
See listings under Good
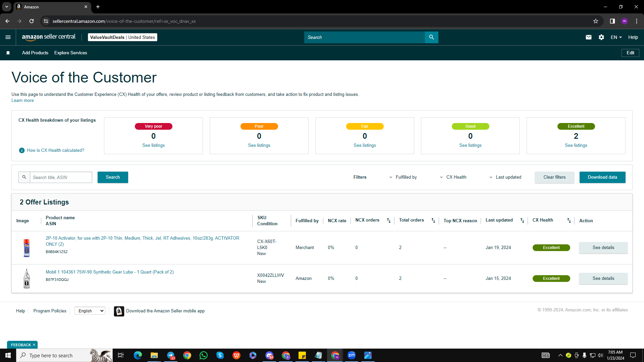(x=470, y=145)
